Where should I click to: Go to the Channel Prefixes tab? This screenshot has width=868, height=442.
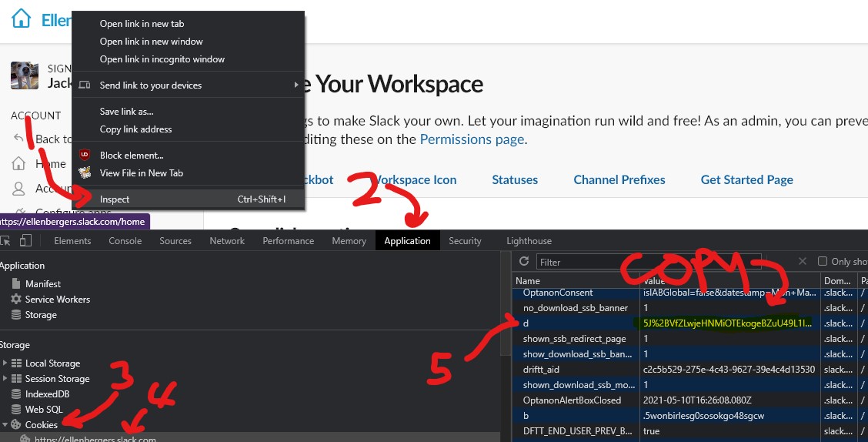pos(619,179)
